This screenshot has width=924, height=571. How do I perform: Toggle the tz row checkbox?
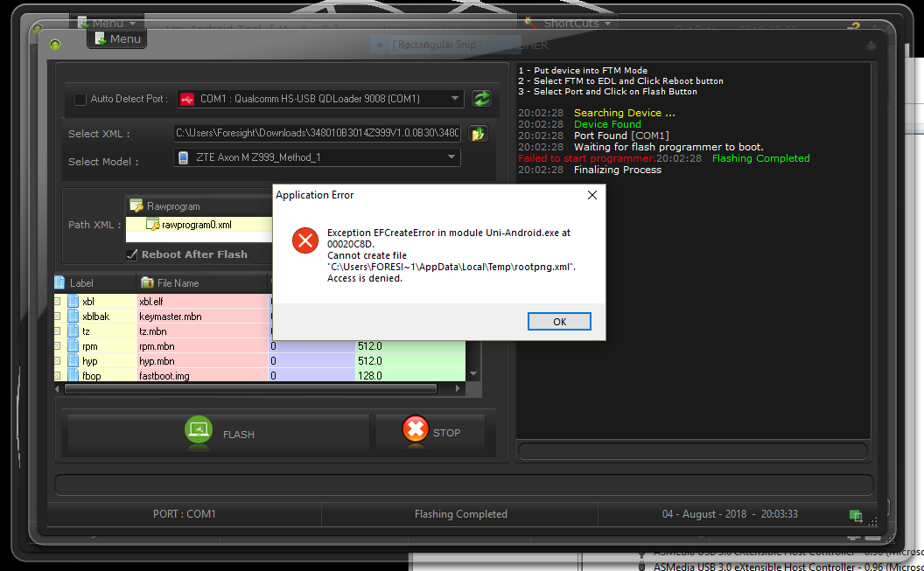57,331
